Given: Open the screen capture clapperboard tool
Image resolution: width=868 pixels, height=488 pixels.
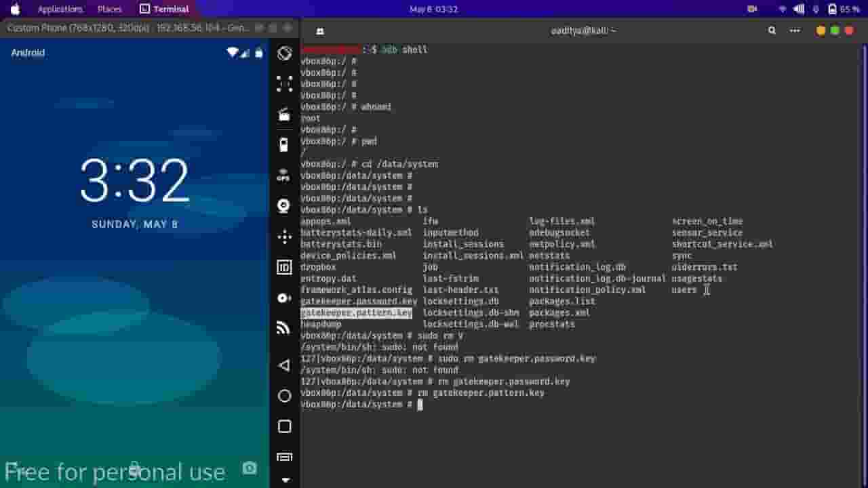Looking at the screenshot, I should [285, 115].
